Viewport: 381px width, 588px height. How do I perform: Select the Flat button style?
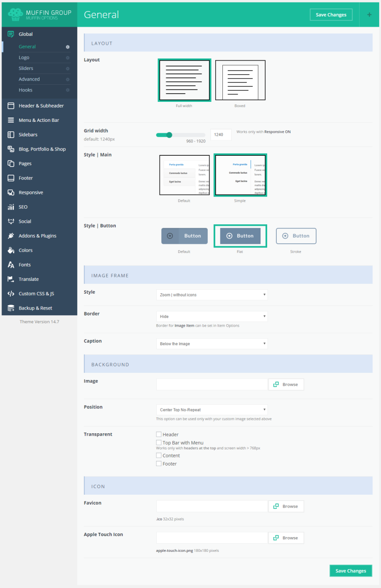(240, 236)
